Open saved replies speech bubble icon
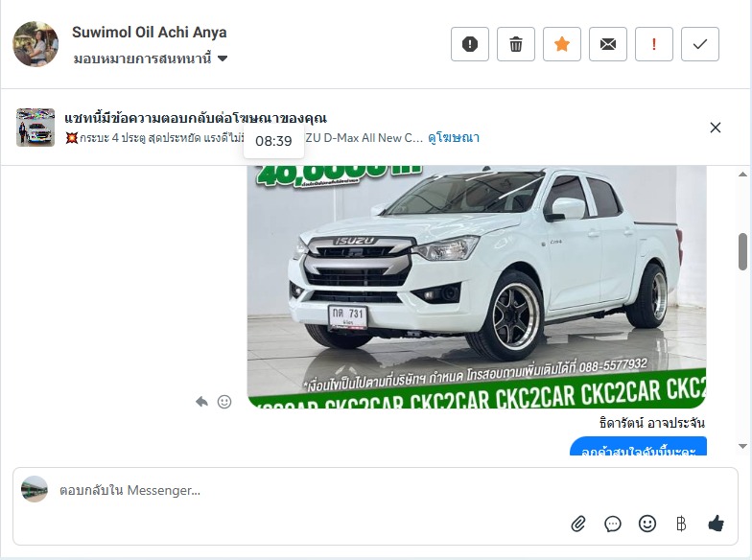 click(x=612, y=524)
